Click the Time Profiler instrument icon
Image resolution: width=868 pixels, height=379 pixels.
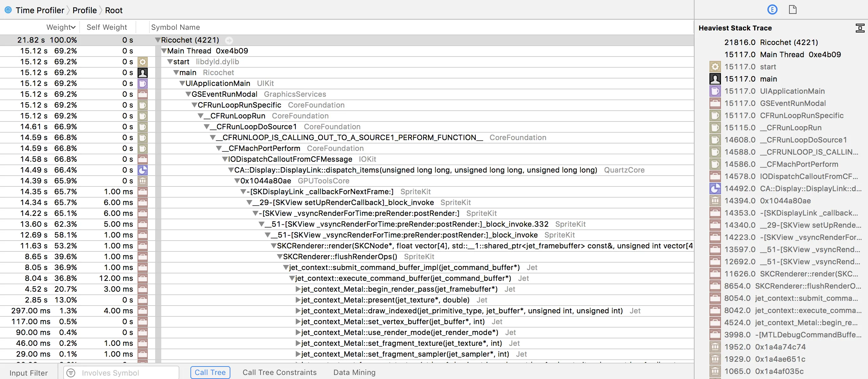[x=8, y=10]
